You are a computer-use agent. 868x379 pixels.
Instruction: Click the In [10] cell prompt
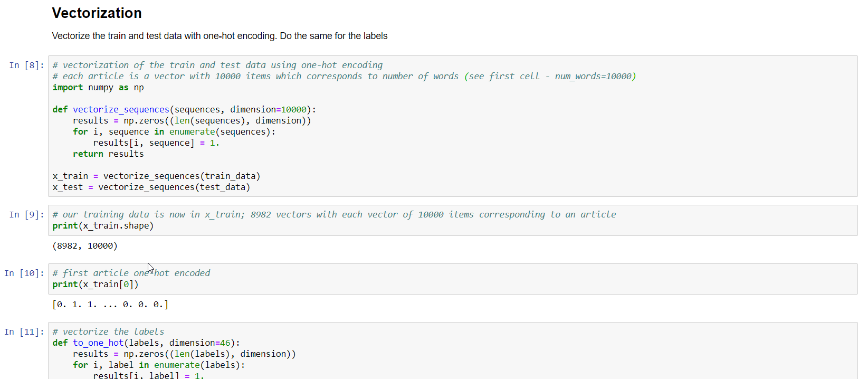click(x=24, y=273)
